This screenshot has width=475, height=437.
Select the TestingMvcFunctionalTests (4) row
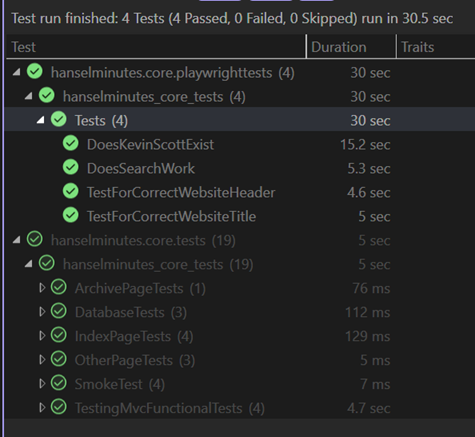[240, 408]
